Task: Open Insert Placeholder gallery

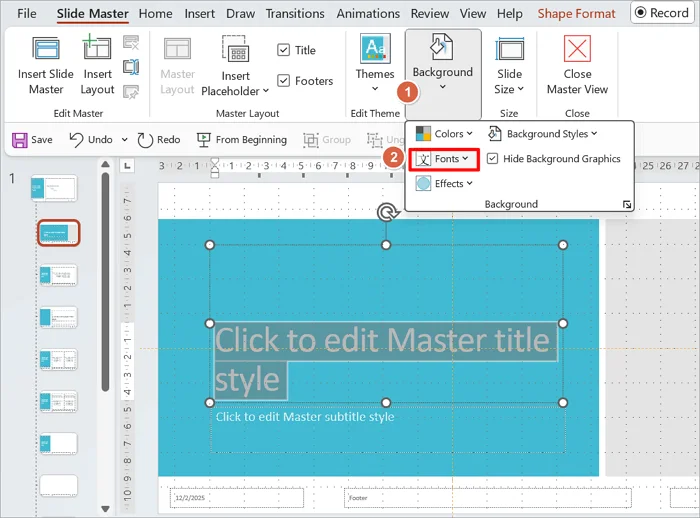Action: [x=235, y=66]
